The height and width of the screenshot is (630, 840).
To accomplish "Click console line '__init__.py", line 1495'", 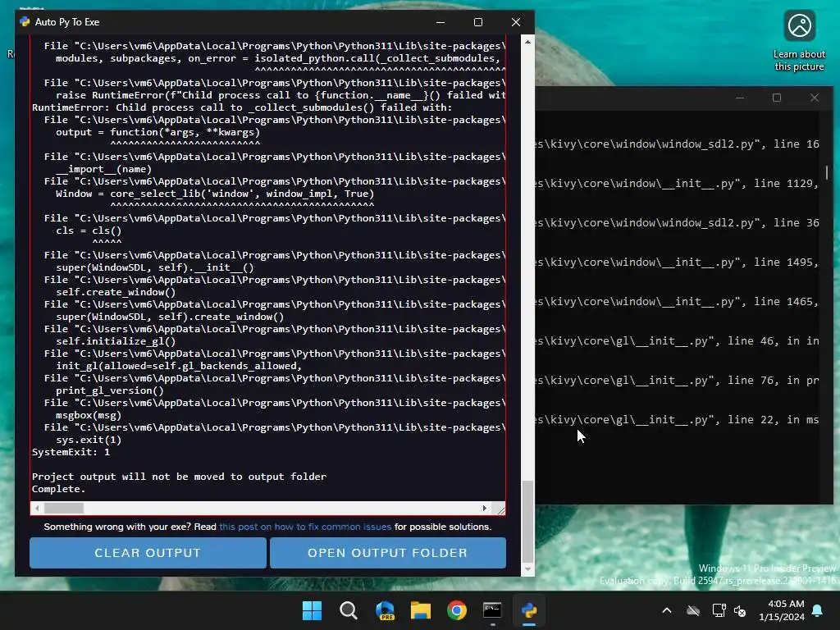I will click(677, 262).
